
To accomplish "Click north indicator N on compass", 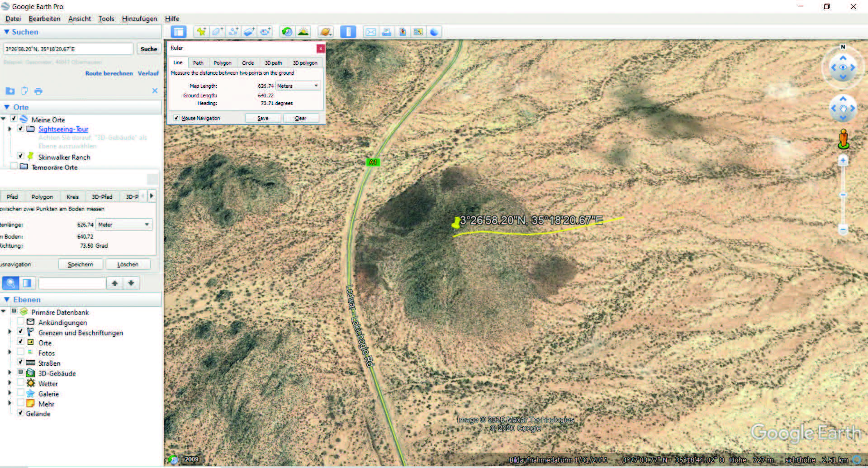I will click(843, 47).
